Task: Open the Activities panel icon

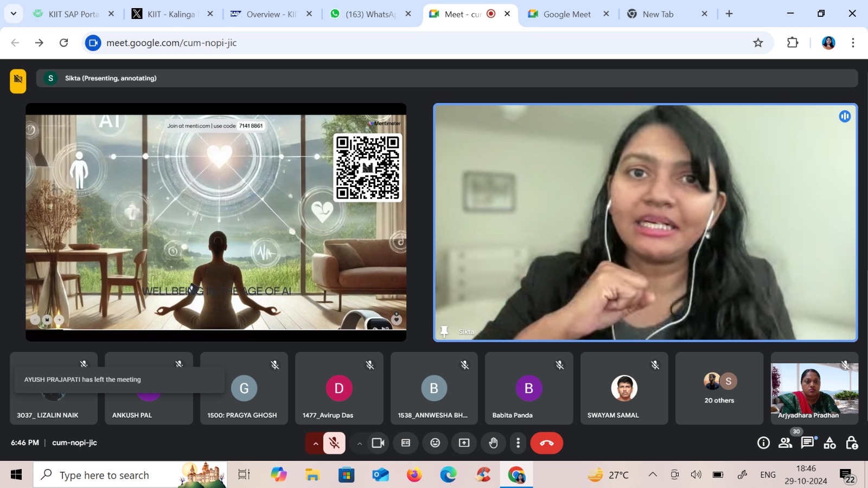Action: (x=829, y=443)
